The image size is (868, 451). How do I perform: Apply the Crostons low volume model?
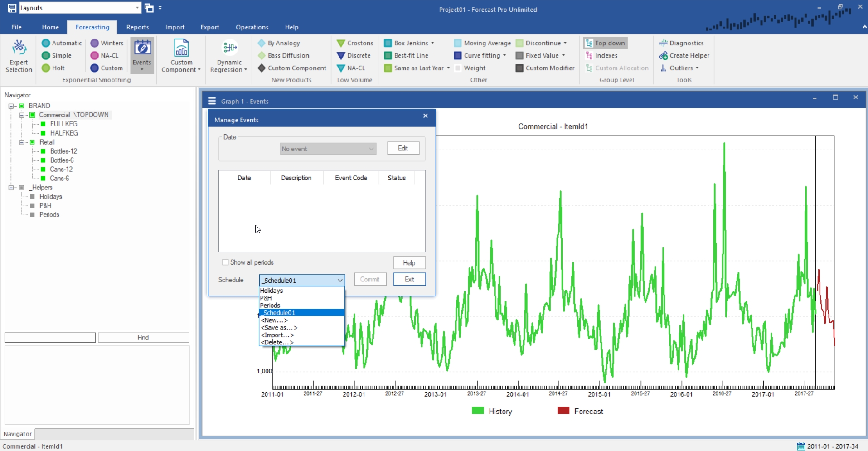[355, 43]
